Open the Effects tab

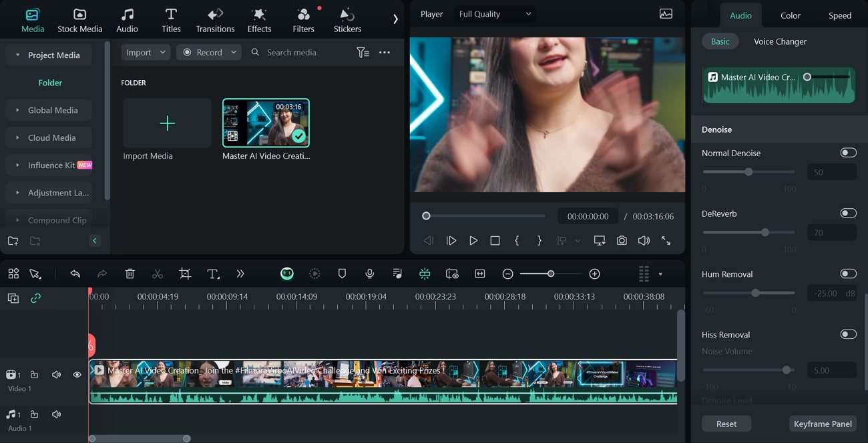[x=259, y=21]
